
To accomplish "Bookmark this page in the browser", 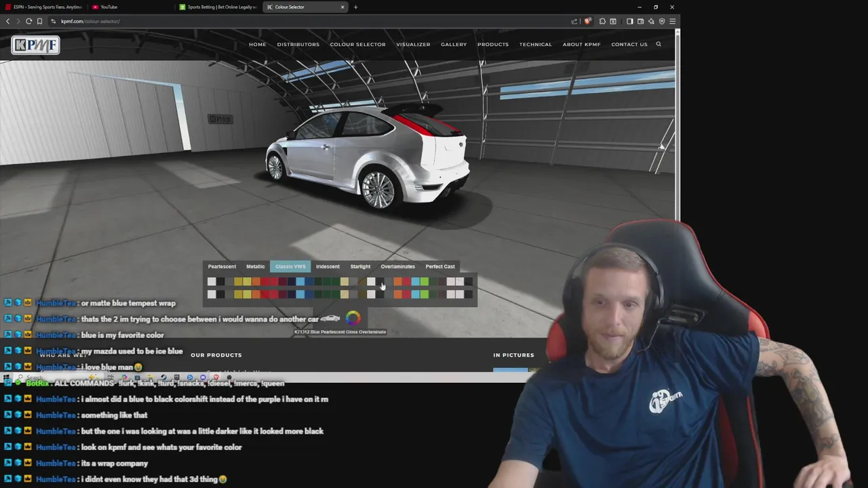I will (39, 21).
